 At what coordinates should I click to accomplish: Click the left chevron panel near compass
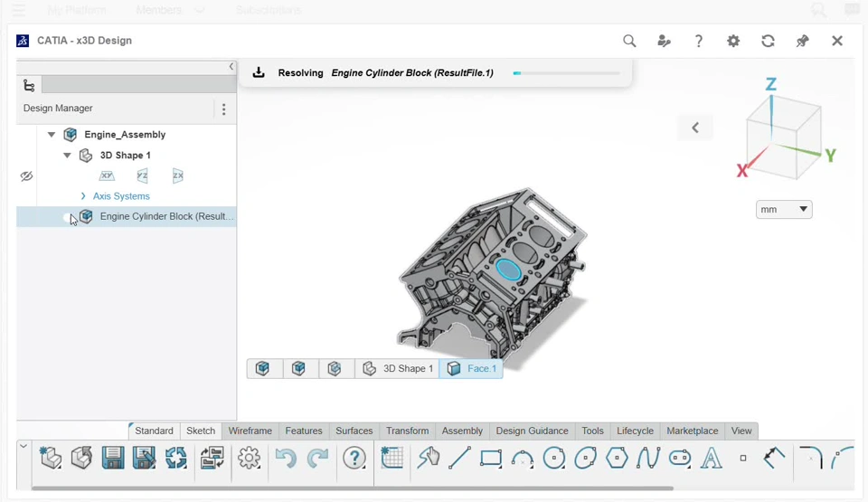click(695, 128)
